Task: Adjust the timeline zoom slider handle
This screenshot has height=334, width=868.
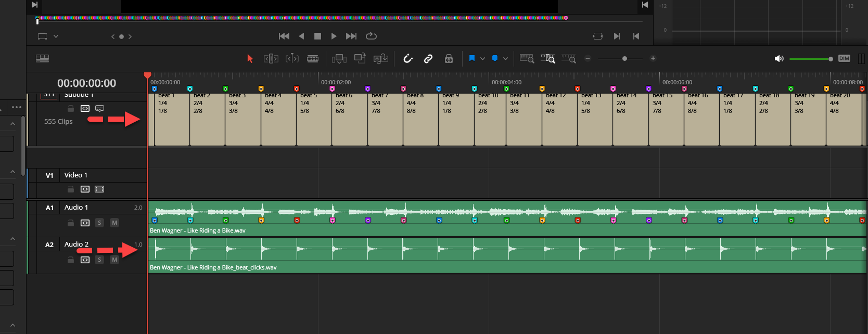Action: [x=624, y=58]
